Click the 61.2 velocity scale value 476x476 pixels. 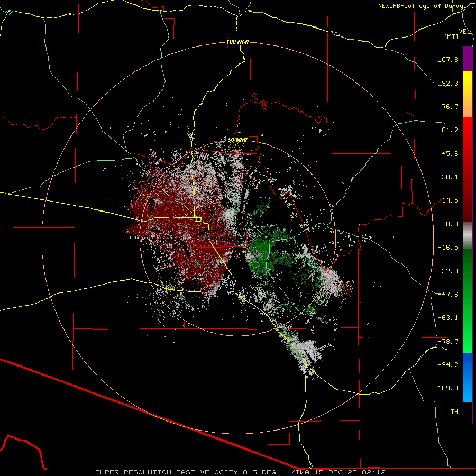coord(450,130)
